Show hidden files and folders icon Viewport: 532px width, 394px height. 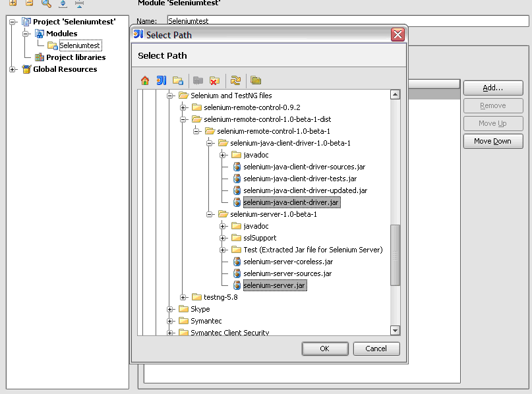(x=256, y=80)
